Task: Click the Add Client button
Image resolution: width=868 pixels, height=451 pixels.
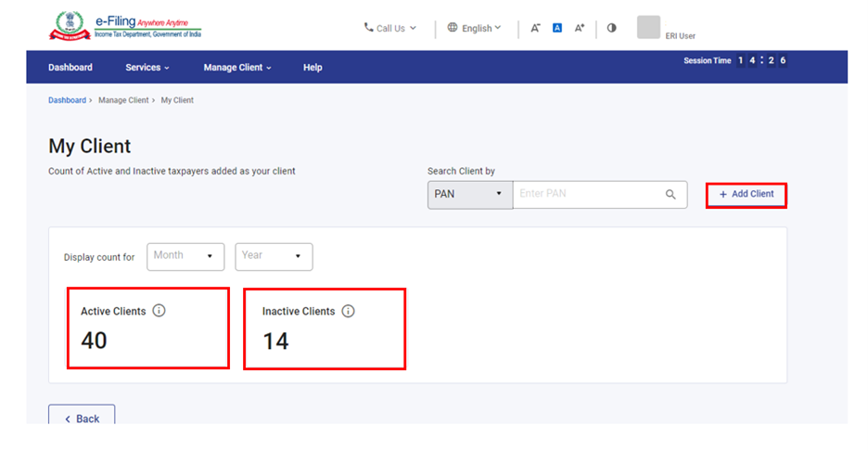Action: tap(747, 194)
